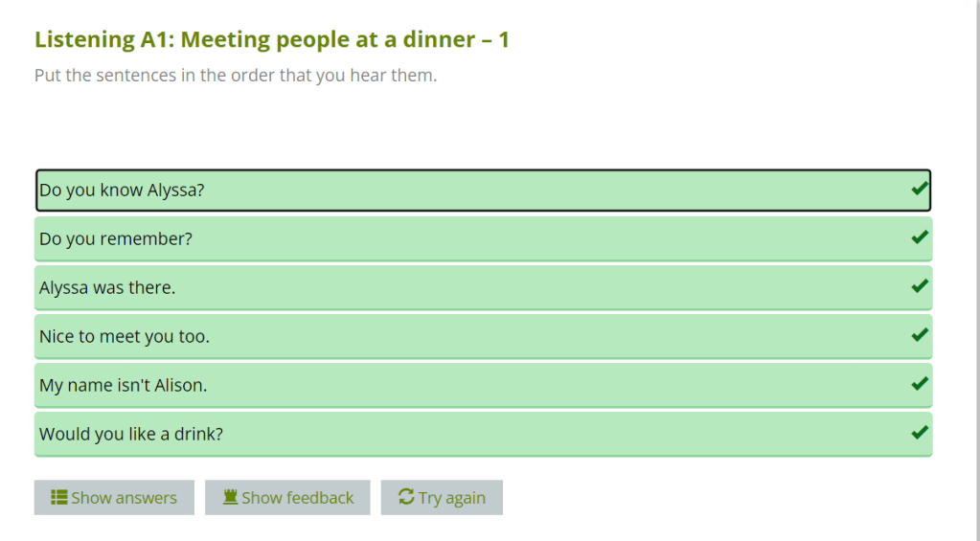Restart the exercise with Try again
The height and width of the screenshot is (541, 980).
pyautogui.click(x=442, y=498)
